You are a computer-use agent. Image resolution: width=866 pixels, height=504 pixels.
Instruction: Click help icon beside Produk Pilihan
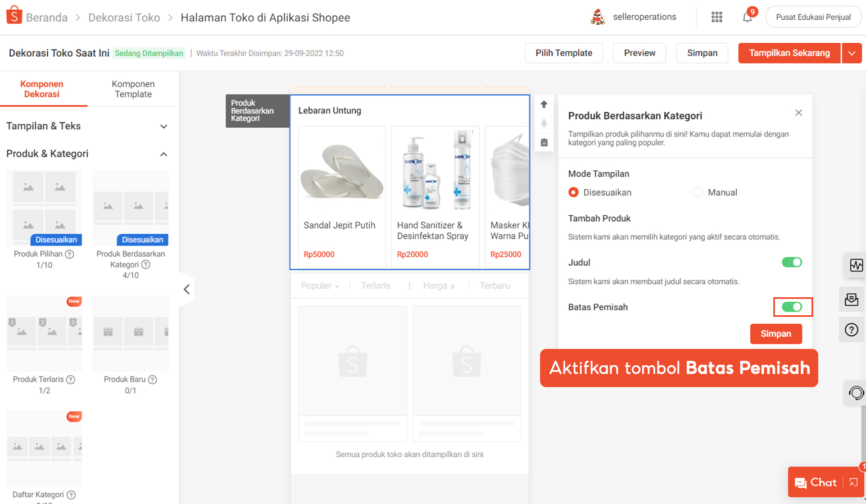click(x=70, y=254)
